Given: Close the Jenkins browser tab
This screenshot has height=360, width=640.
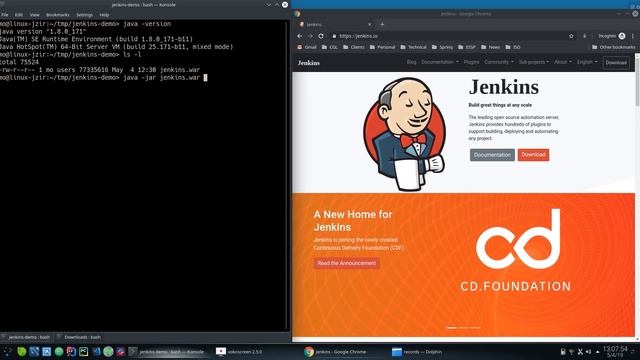Looking at the screenshot, I should (369, 24).
